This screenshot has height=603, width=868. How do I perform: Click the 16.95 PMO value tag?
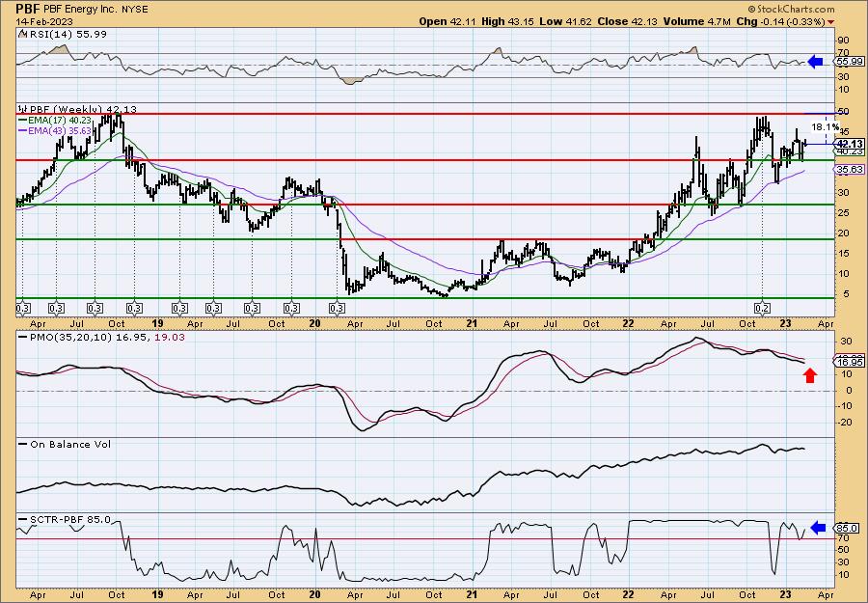click(850, 362)
